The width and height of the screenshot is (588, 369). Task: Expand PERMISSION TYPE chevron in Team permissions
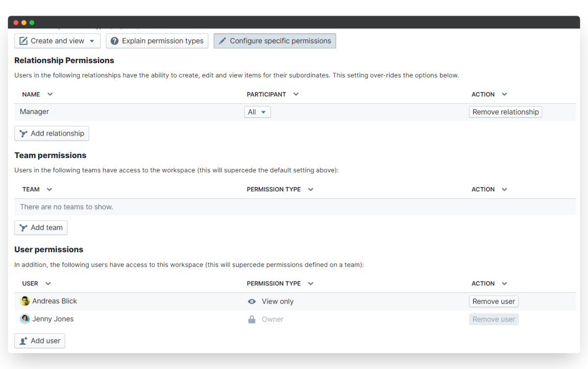coord(311,189)
